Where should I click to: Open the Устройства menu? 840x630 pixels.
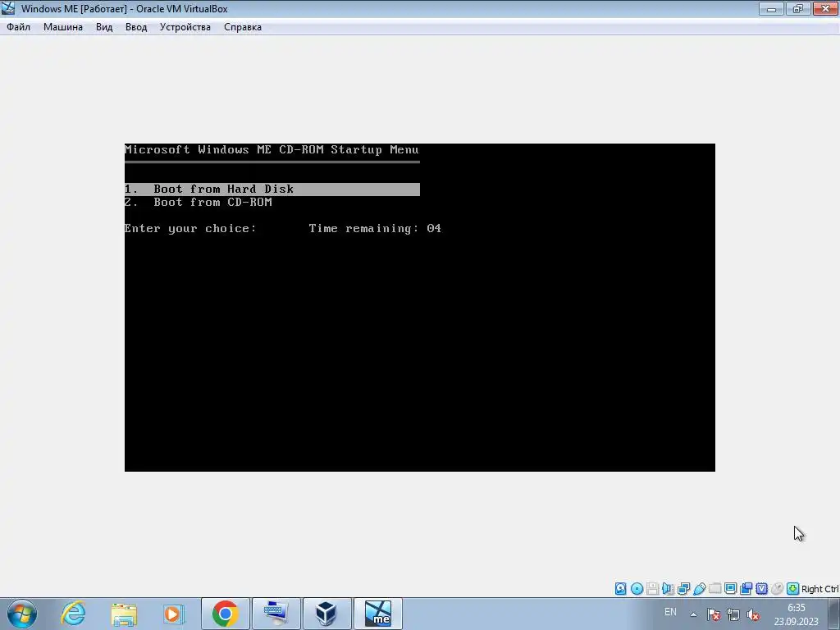point(185,27)
